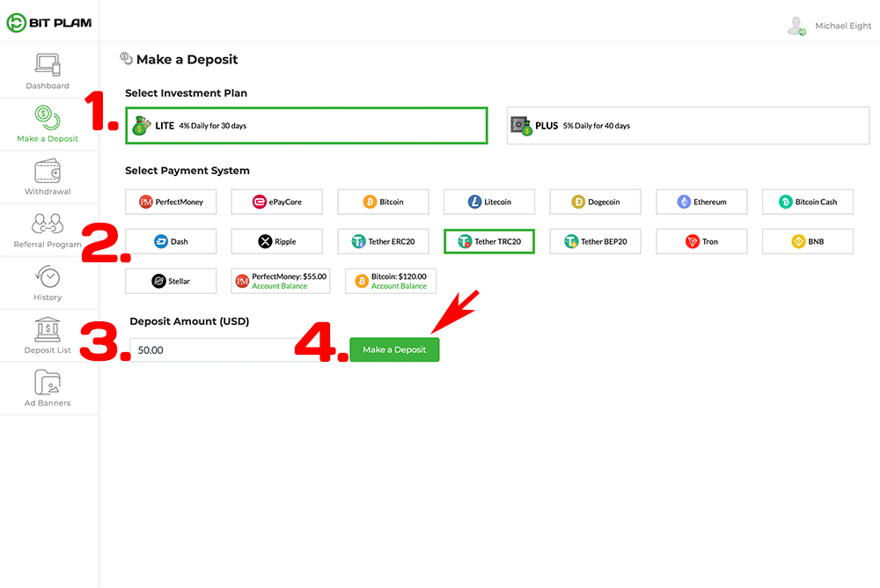Choose BNB payment system
Viewport: 880px width, 588px height.
pos(808,241)
